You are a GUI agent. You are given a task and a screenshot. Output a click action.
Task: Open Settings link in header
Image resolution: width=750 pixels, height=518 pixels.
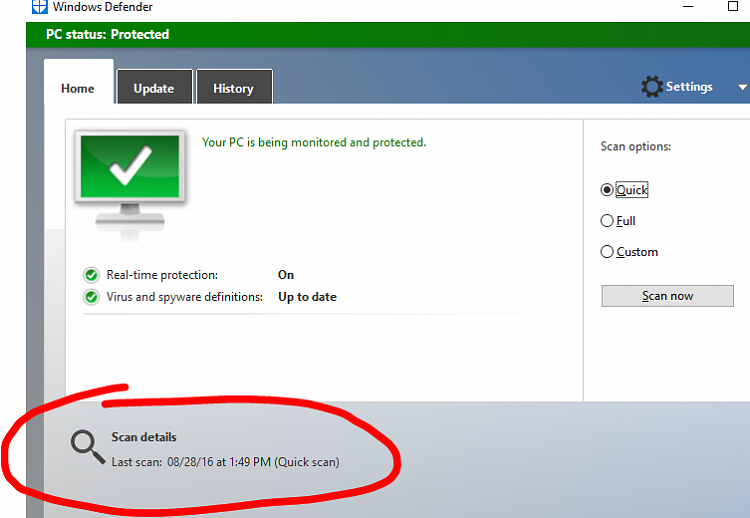pos(689,87)
